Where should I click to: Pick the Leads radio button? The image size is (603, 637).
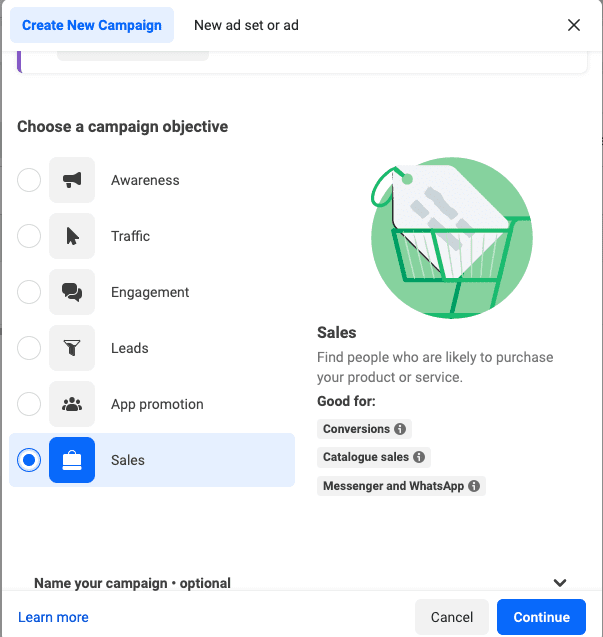coord(29,348)
